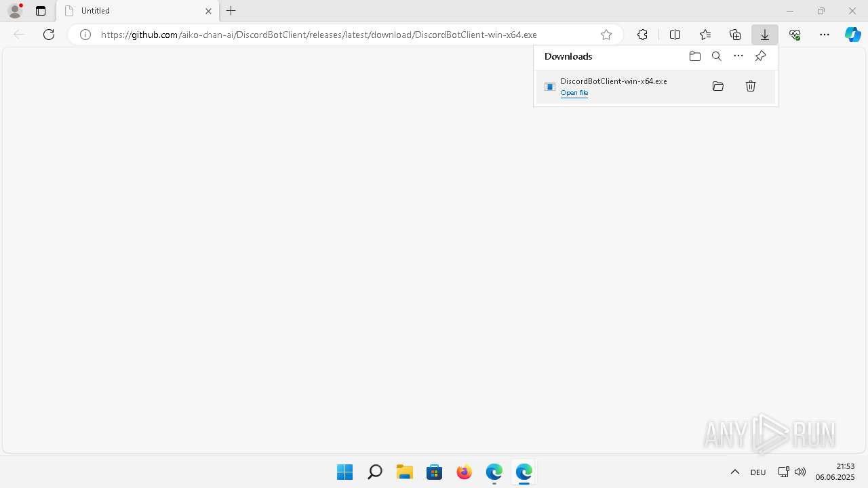The height and width of the screenshot is (488, 868).
Task: Switch to the first Edge taskbar icon
Action: point(494,472)
